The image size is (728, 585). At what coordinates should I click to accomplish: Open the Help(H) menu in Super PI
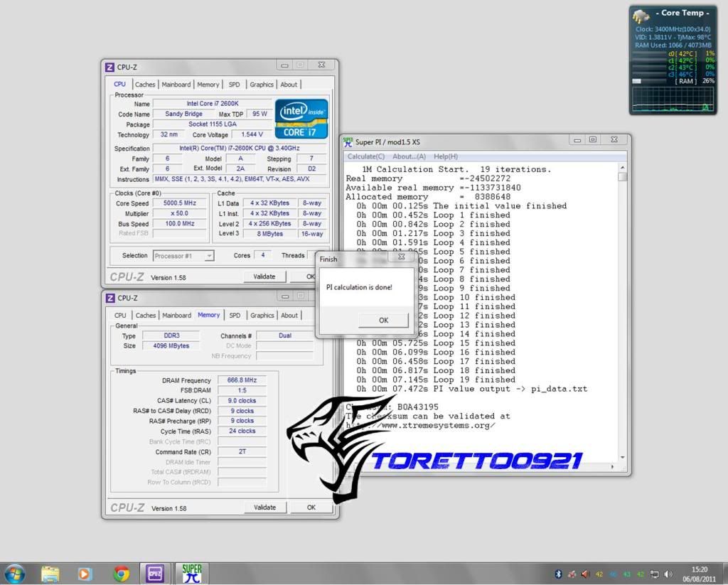click(446, 156)
